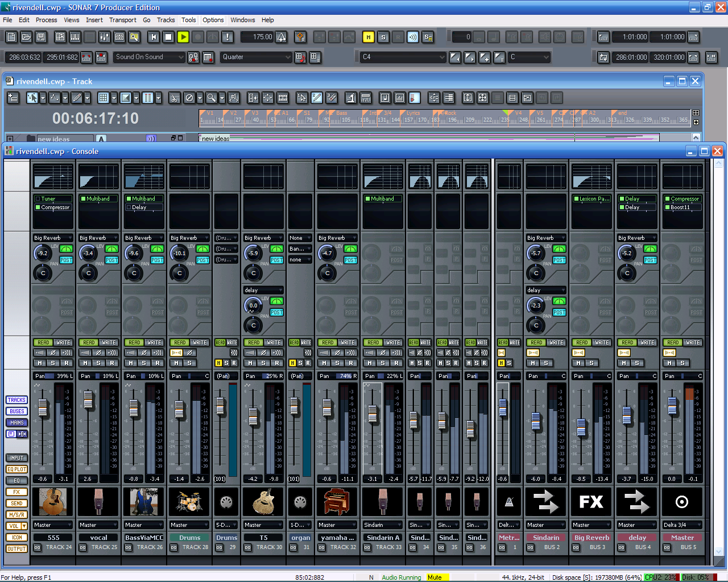Viewport: 728px width, 582px height.
Task: Click READ automation on 555 strip
Action: coord(43,343)
